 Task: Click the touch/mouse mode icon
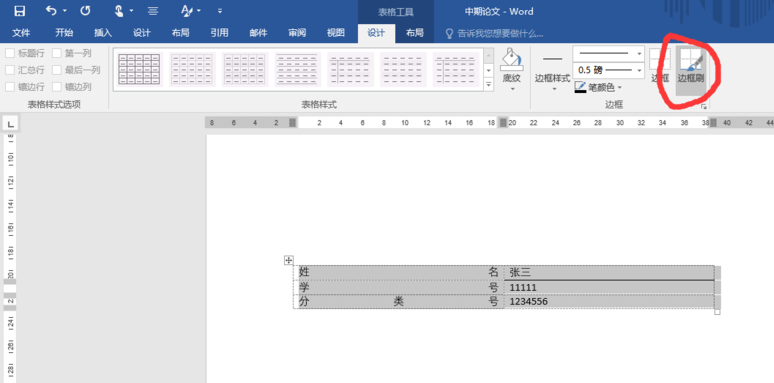pos(118,10)
